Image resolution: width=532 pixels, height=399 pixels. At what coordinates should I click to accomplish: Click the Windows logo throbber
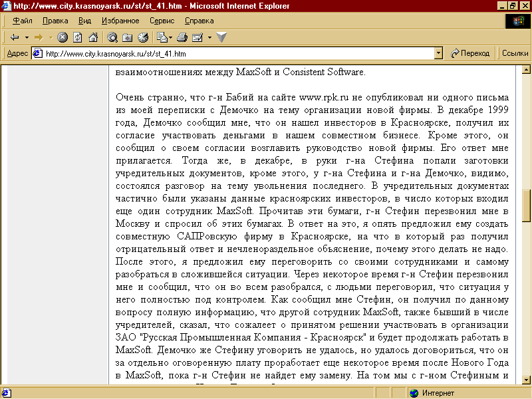518,21
